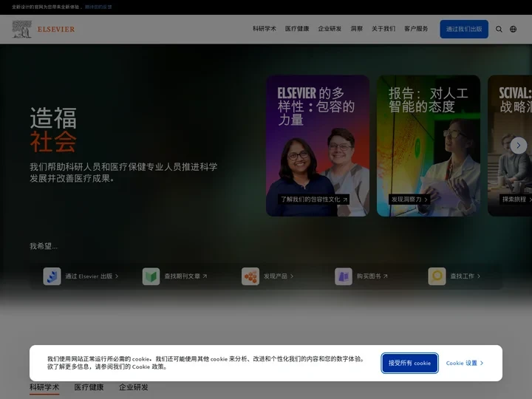Click the 造福 社会 headline
532x399 pixels.
pos(53,129)
